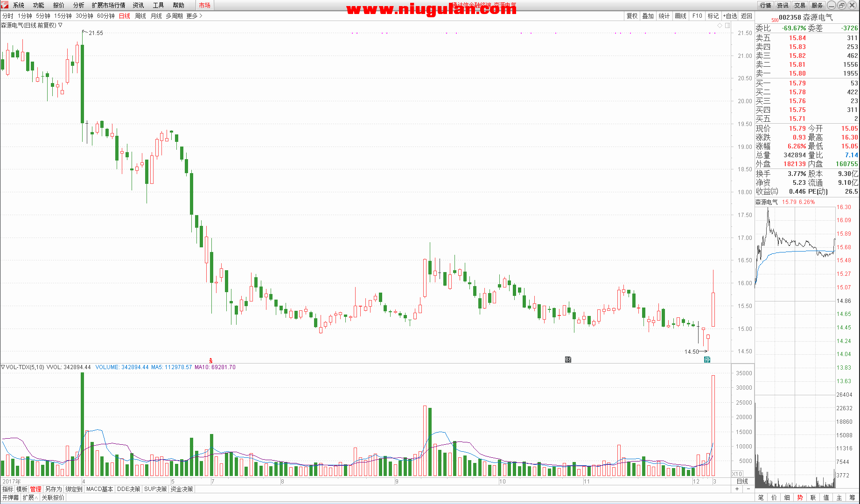Click the diamond icon above the chart
This screenshot has height=504, width=860.
tap(720, 25)
